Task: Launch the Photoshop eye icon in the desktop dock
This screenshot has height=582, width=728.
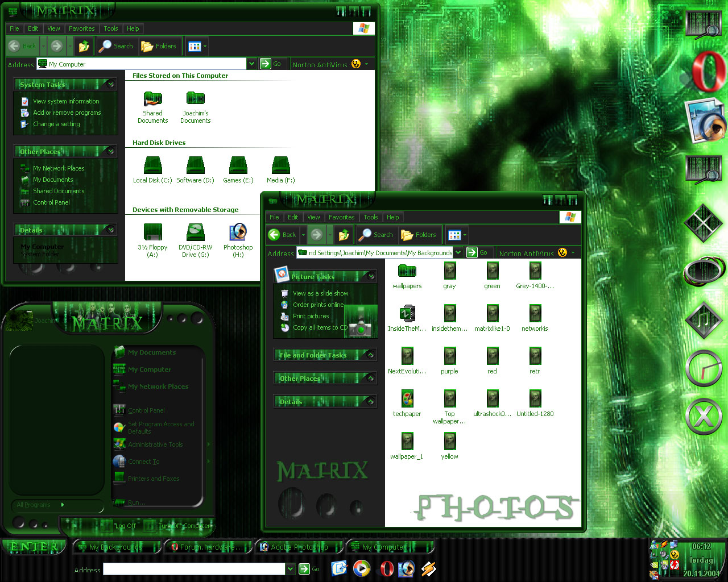Action: tap(705, 122)
